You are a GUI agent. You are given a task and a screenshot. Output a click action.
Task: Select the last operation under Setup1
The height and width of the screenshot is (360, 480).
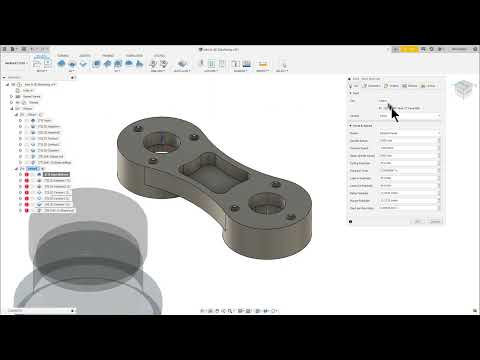click(54, 163)
